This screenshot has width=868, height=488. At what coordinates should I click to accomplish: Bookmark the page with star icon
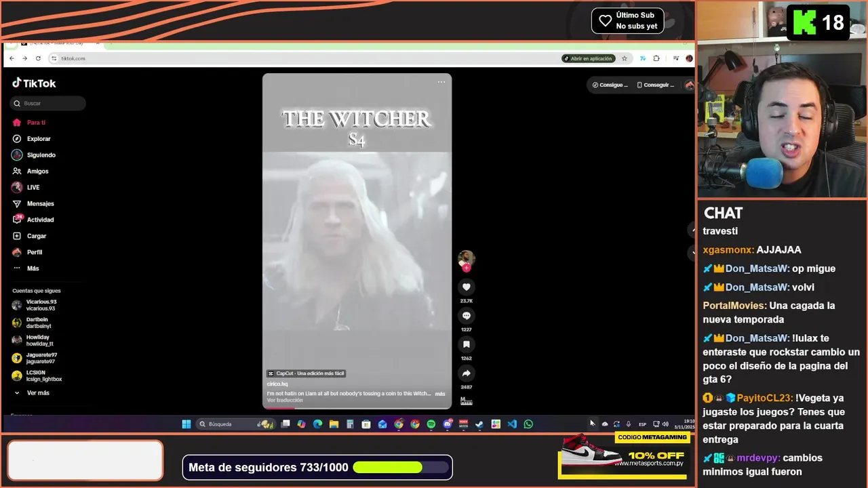625,58
